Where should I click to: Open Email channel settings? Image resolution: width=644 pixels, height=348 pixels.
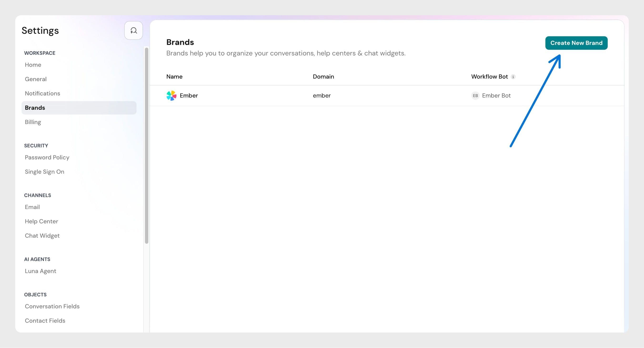(32, 207)
